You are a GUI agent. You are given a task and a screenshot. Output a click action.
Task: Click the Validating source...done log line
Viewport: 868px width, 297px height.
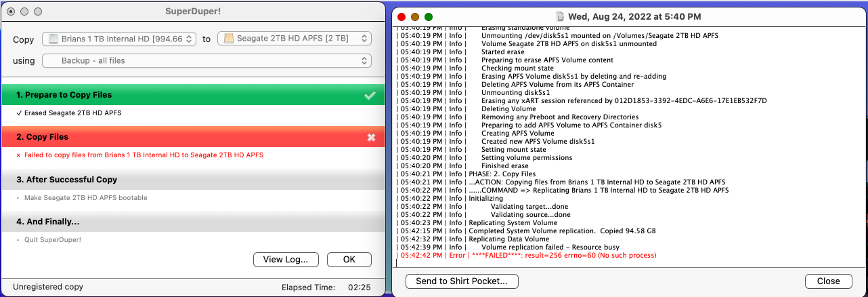click(x=483, y=215)
